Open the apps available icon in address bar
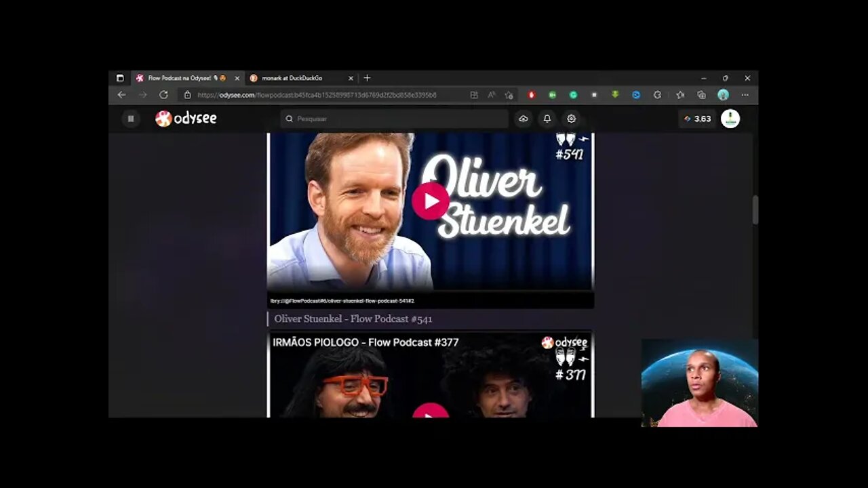Screen dimensions: 868x488 pyautogui.click(x=474, y=95)
